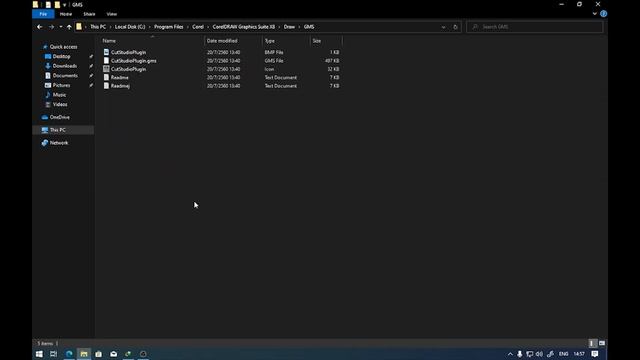This screenshot has width=640, height=360.
Task: Open network tray icon
Action: [530, 354]
